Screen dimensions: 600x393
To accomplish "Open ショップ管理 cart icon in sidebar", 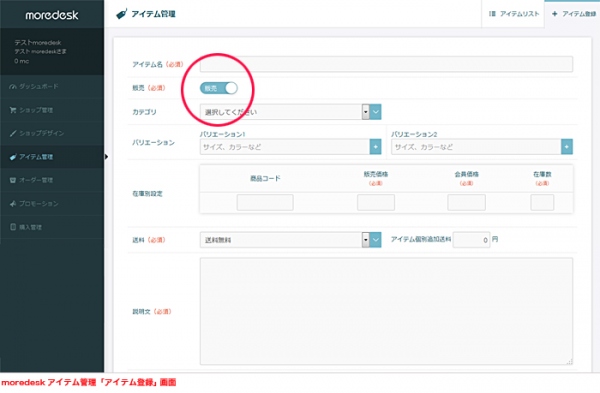I will 13,110.
